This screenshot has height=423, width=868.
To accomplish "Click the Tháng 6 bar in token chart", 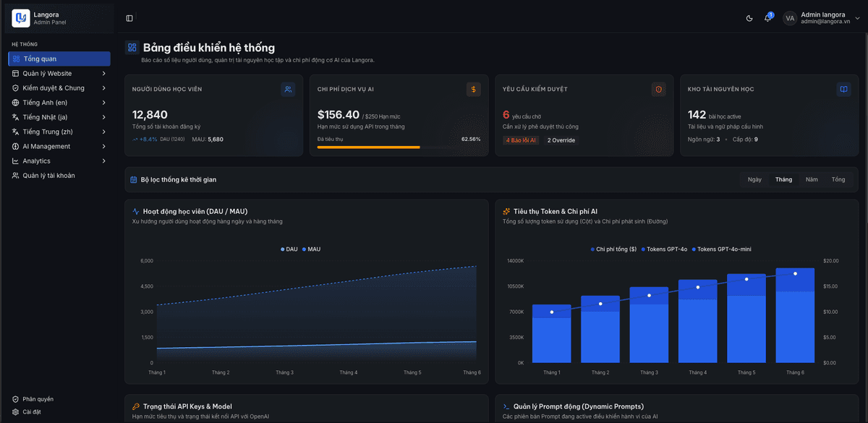I will point(795,315).
